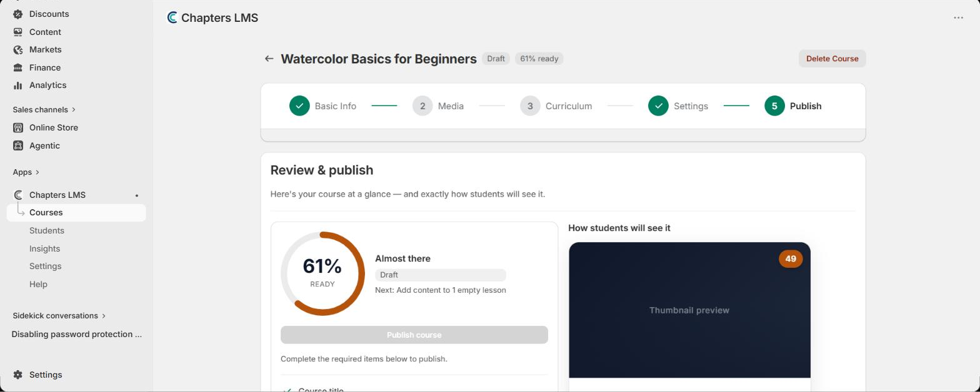Open Content section
The height and width of the screenshot is (392, 980).
[x=45, y=32]
